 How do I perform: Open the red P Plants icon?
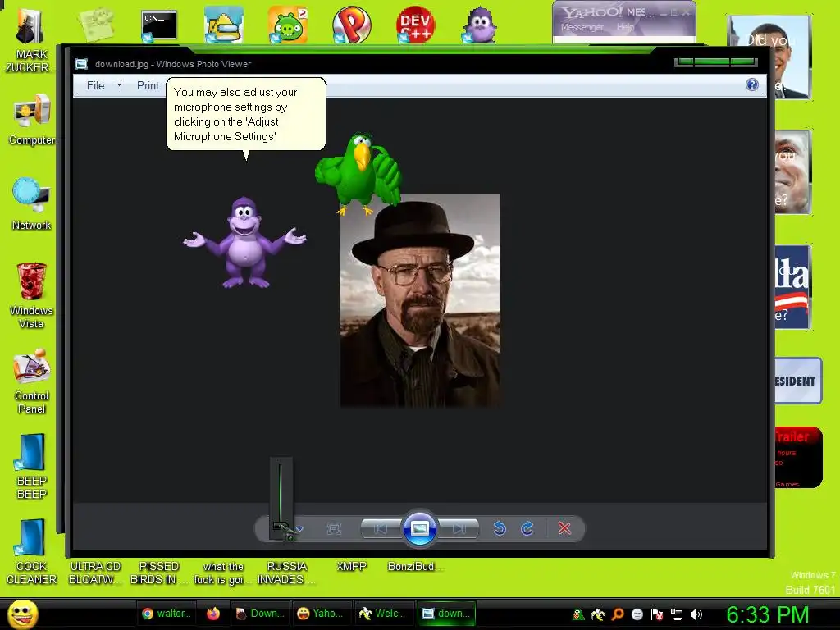tap(351, 25)
